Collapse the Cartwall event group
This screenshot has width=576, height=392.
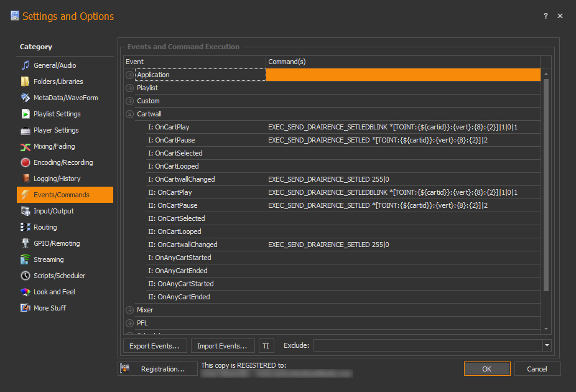click(130, 114)
